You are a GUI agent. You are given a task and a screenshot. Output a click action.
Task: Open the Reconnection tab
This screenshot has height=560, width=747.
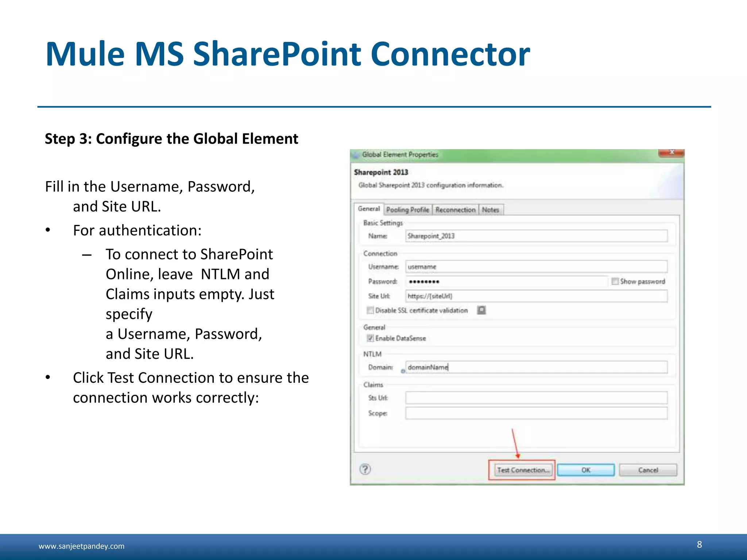pos(455,210)
